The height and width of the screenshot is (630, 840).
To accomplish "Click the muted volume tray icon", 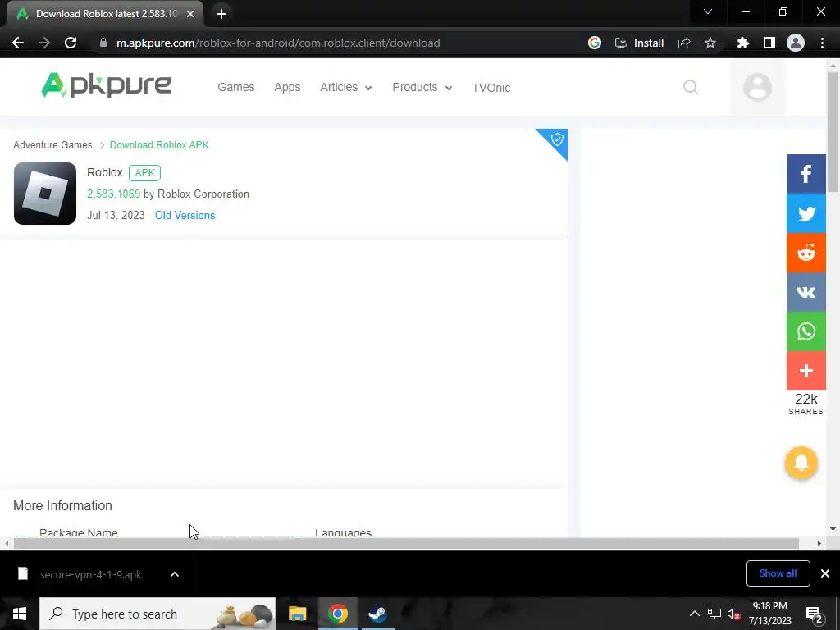I will coord(734,614).
